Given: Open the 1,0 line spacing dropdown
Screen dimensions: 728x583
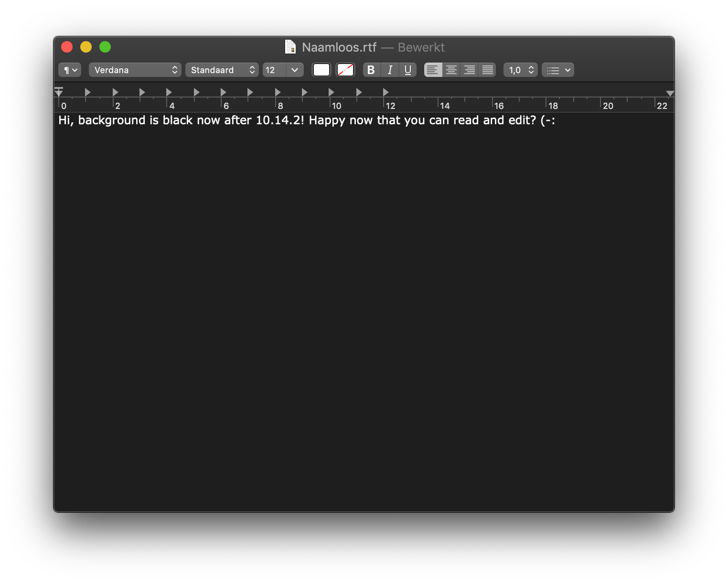Looking at the screenshot, I should [x=521, y=70].
